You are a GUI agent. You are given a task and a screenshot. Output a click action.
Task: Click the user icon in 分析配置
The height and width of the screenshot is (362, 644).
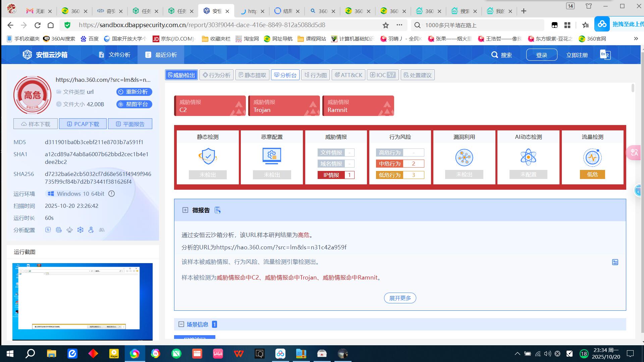pyautogui.click(x=91, y=230)
